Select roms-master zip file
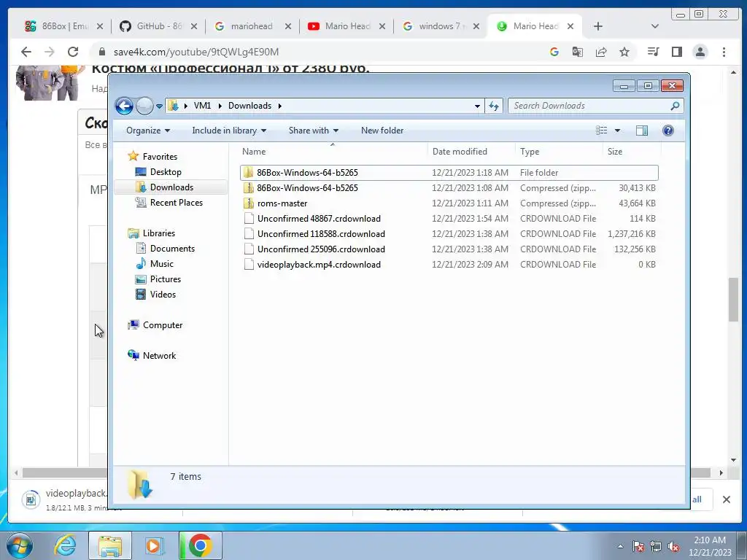This screenshot has height=560, width=747. click(x=449, y=203)
